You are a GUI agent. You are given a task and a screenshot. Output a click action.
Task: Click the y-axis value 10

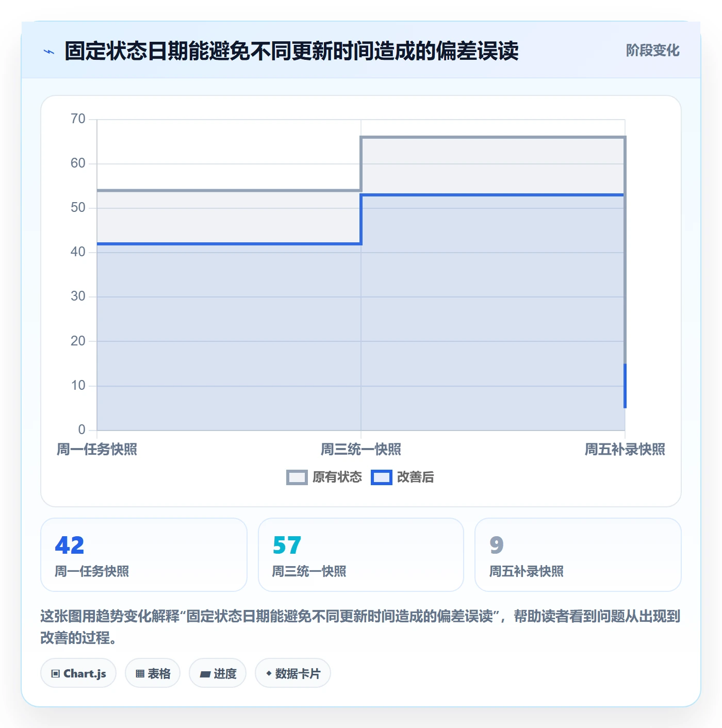[x=78, y=386]
